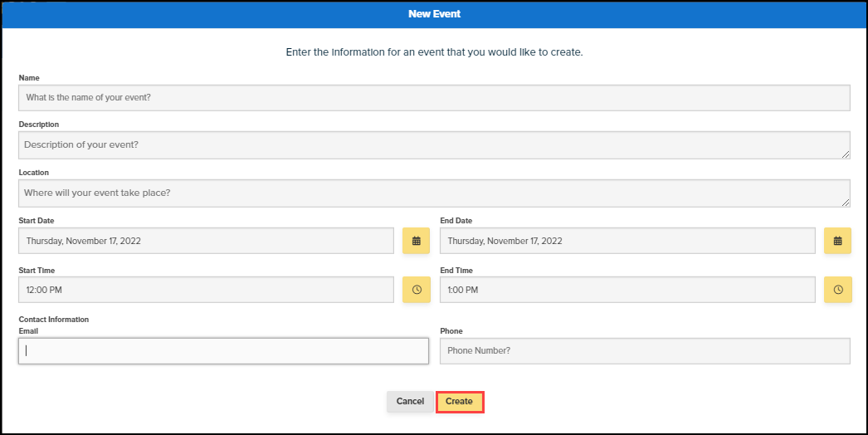Select the End Time field showing 1:00 PM
Image resolution: width=868 pixels, height=435 pixels.
coord(627,290)
